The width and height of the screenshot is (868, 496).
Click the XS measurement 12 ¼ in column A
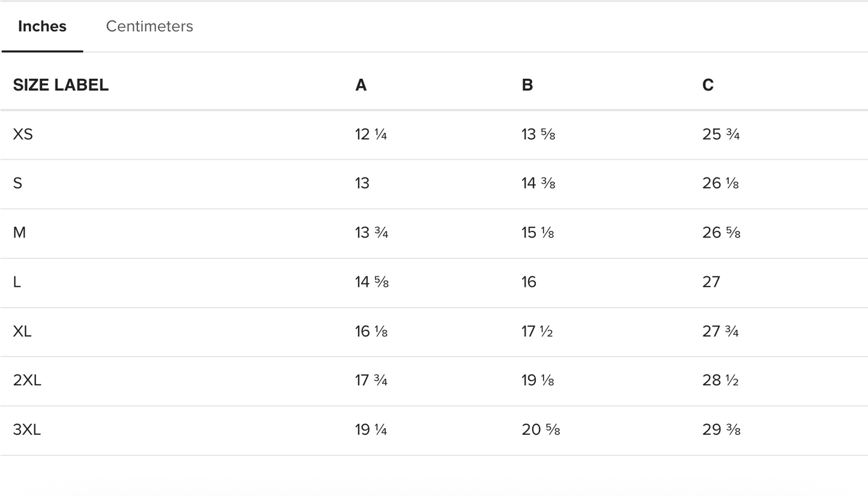[x=371, y=134]
